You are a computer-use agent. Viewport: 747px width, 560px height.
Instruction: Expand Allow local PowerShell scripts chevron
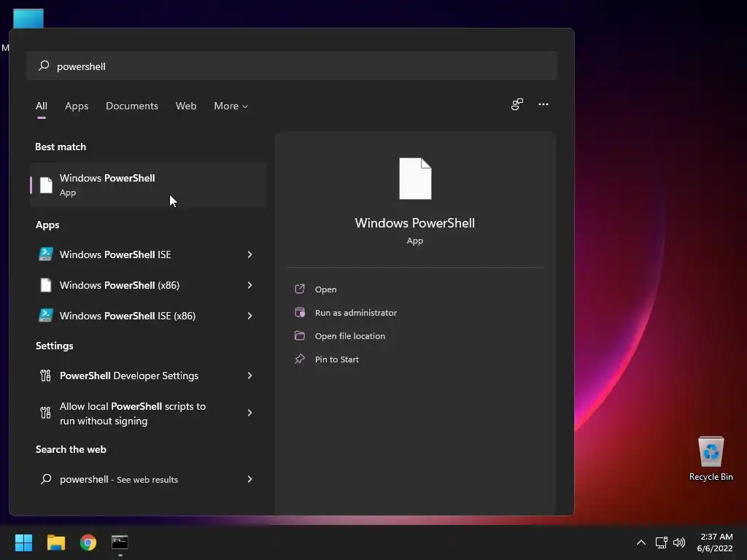[x=249, y=413]
